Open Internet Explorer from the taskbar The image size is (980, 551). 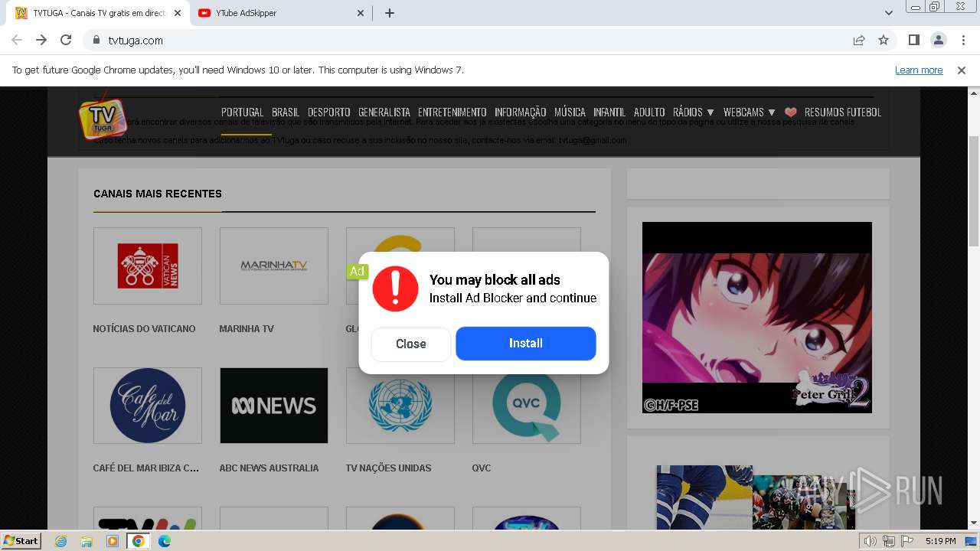pos(60,541)
